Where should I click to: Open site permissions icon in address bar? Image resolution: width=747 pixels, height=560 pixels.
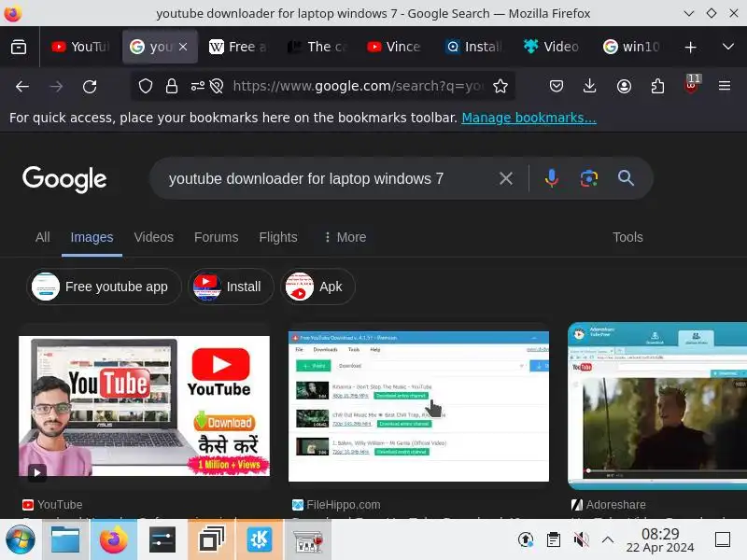coord(198,86)
